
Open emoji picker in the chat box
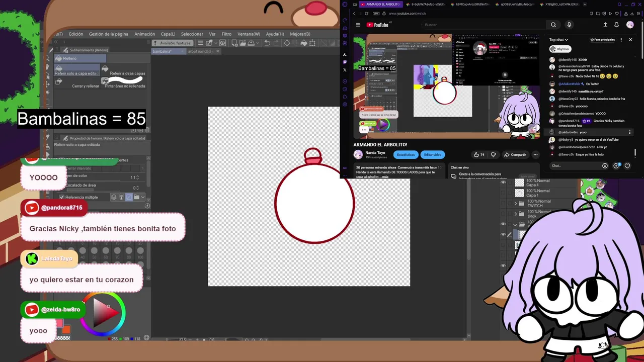(605, 165)
